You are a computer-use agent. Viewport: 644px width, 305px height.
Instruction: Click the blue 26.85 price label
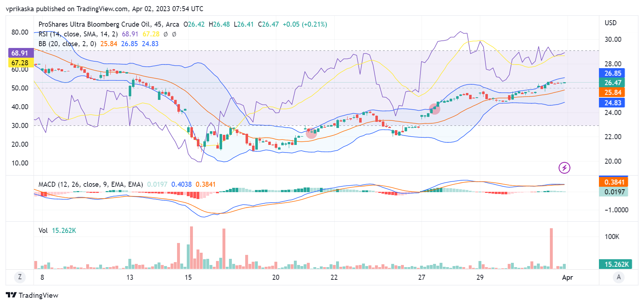pyautogui.click(x=612, y=73)
